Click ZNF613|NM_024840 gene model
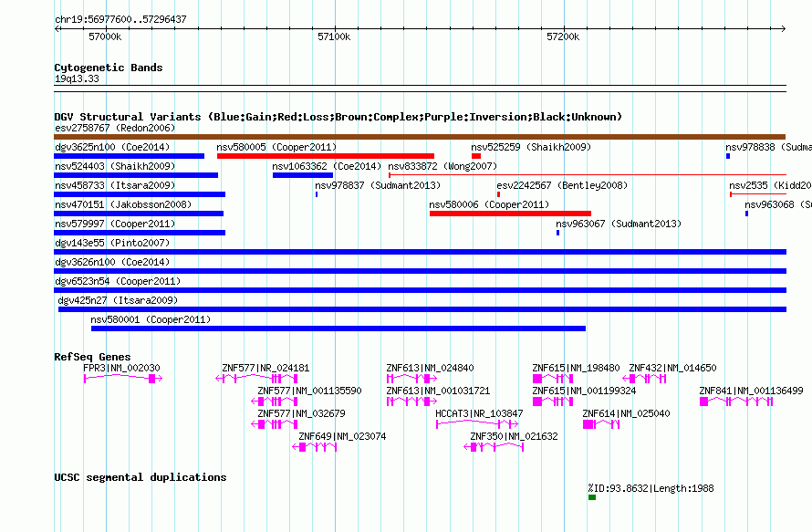The image size is (812, 532). (x=411, y=379)
